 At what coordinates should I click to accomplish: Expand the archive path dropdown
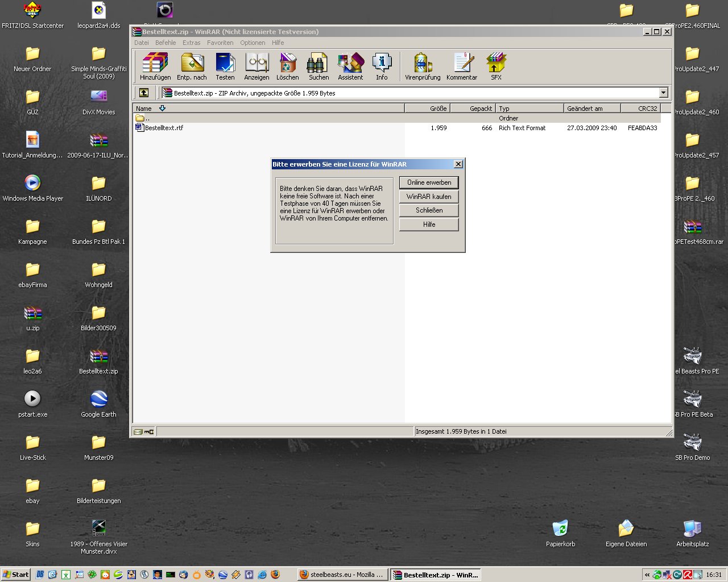pyautogui.click(x=663, y=93)
